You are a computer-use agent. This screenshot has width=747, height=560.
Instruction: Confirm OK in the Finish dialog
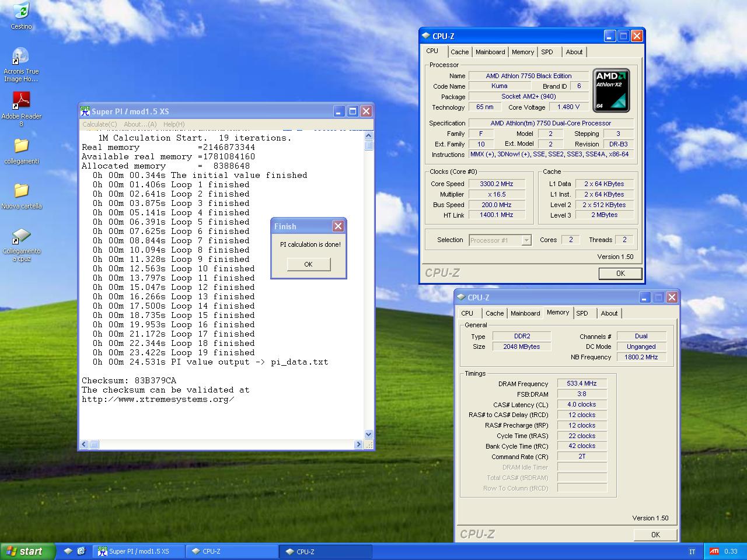(309, 264)
